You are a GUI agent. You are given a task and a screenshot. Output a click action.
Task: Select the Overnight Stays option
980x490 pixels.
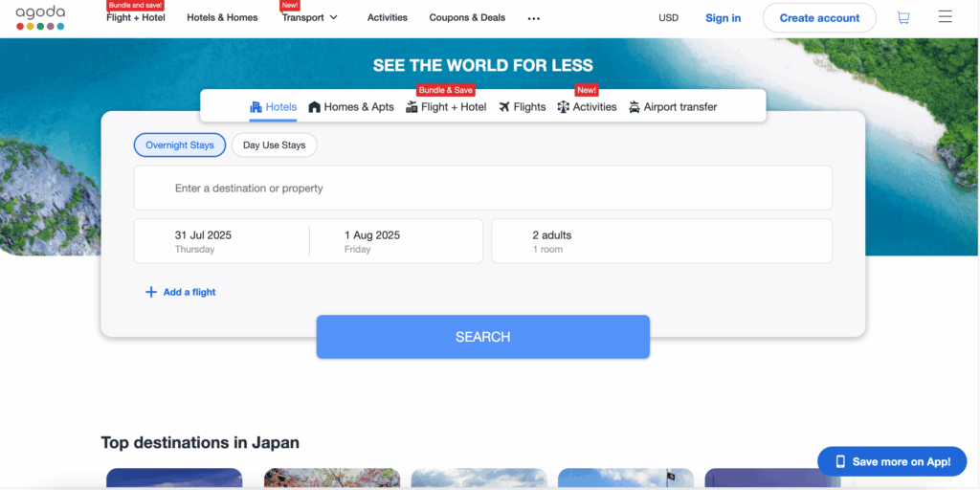180,145
